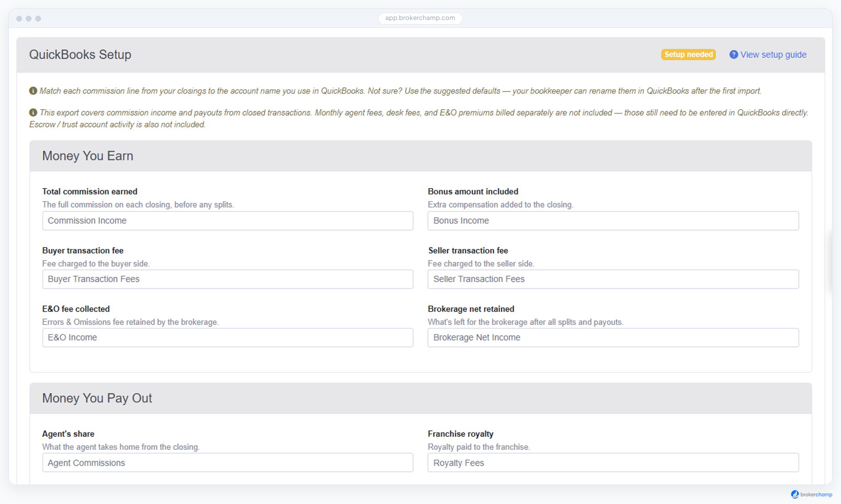
Task: Click the question mark help icon
Action: click(734, 55)
